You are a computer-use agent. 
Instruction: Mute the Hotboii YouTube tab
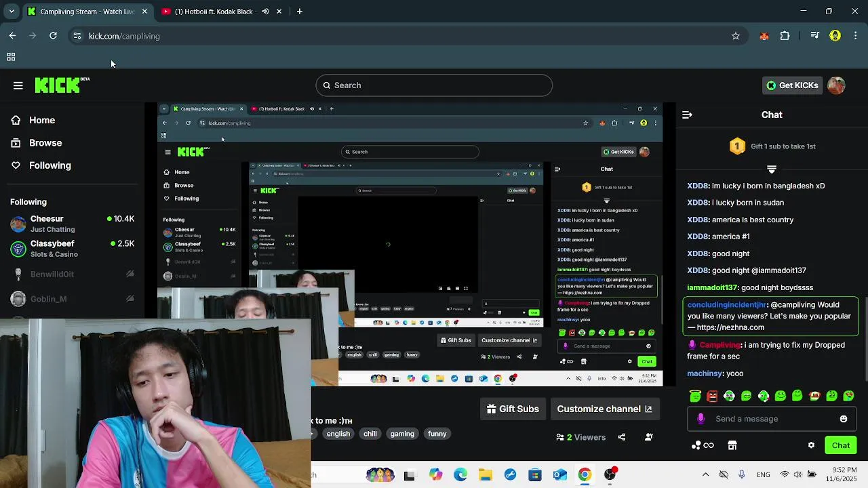265,12
